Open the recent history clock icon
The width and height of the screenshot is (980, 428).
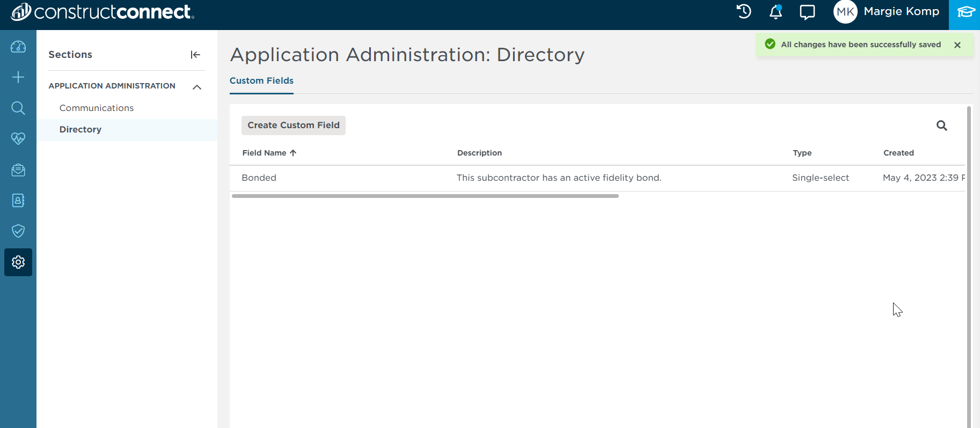pyautogui.click(x=744, y=12)
